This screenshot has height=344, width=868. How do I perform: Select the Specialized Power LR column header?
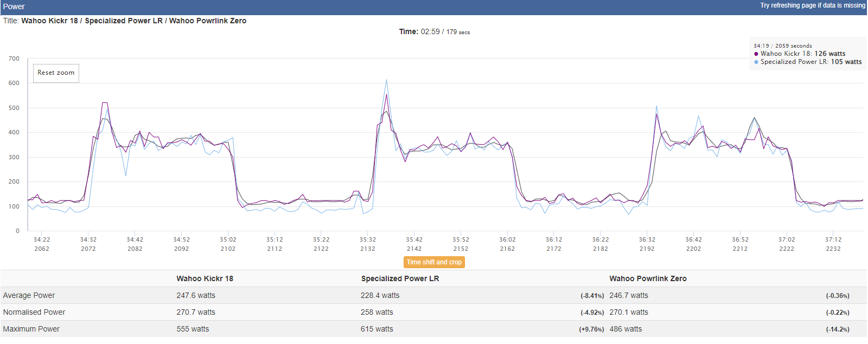tap(400, 278)
